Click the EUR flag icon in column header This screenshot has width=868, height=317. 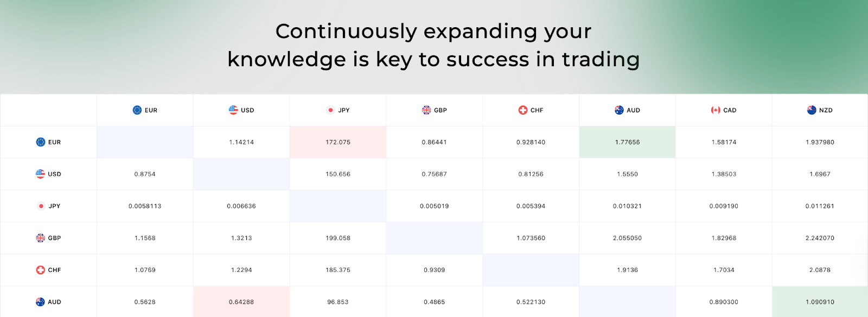pyautogui.click(x=137, y=110)
